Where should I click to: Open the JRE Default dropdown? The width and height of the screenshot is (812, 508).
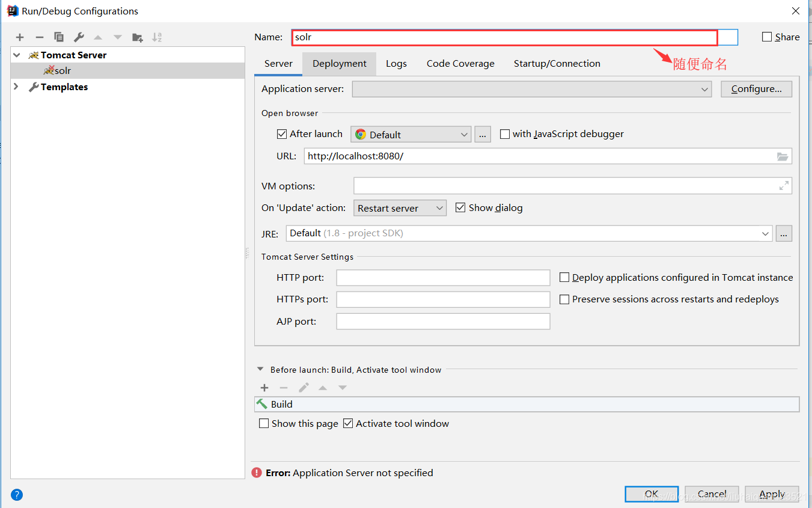[529, 233]
